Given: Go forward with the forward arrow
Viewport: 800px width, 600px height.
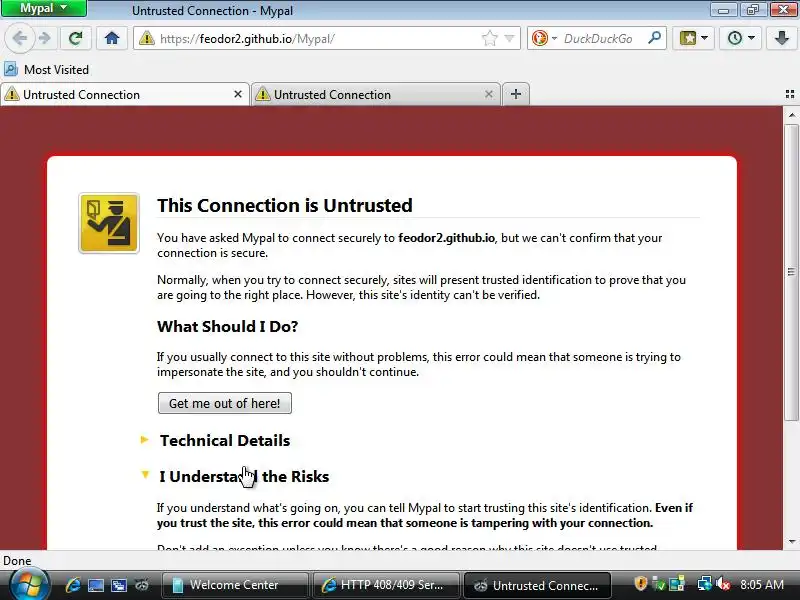Looking at the screenshot, I should [x=45, y=38].
